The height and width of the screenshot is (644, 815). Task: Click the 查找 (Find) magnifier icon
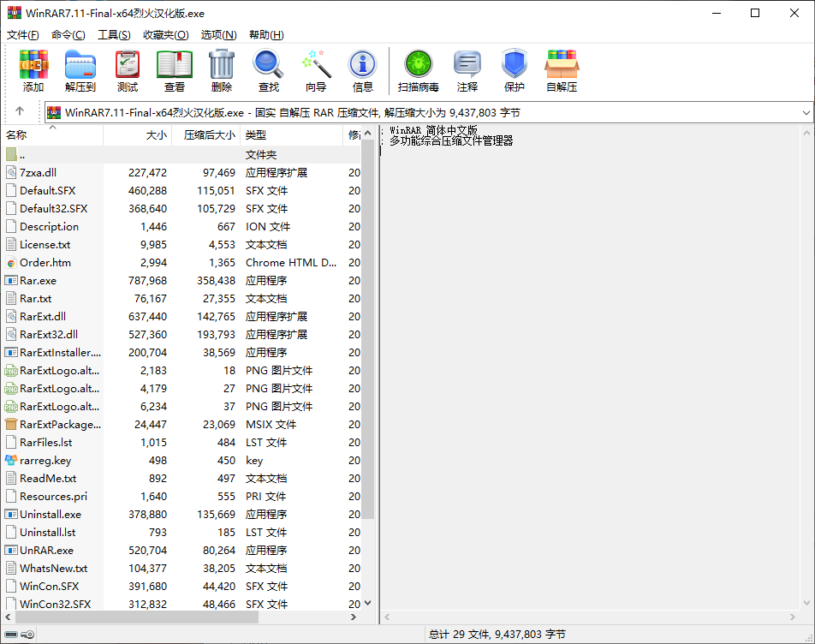pos(268,71)
